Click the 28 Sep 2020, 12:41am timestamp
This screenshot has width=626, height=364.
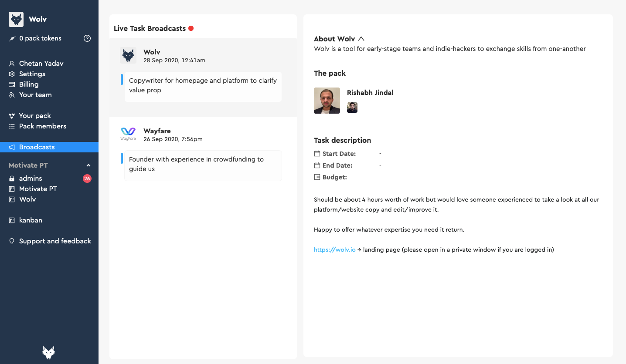click(174, 61)
